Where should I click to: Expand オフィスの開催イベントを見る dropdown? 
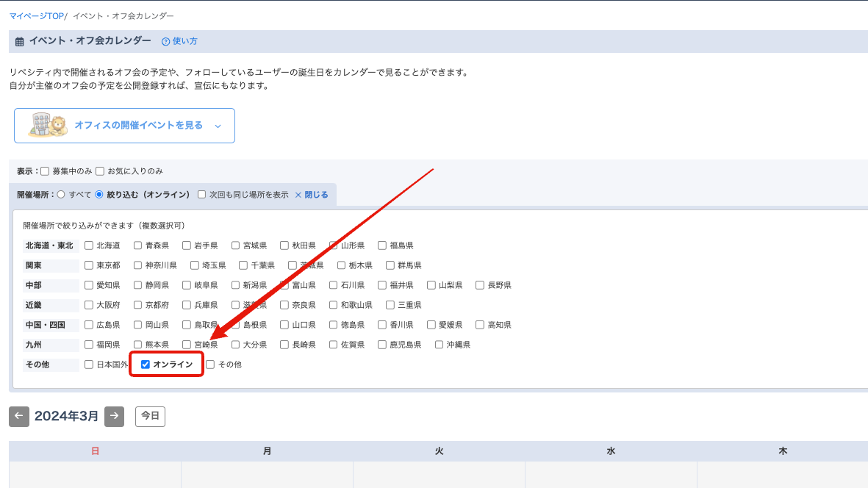point(218,126)
